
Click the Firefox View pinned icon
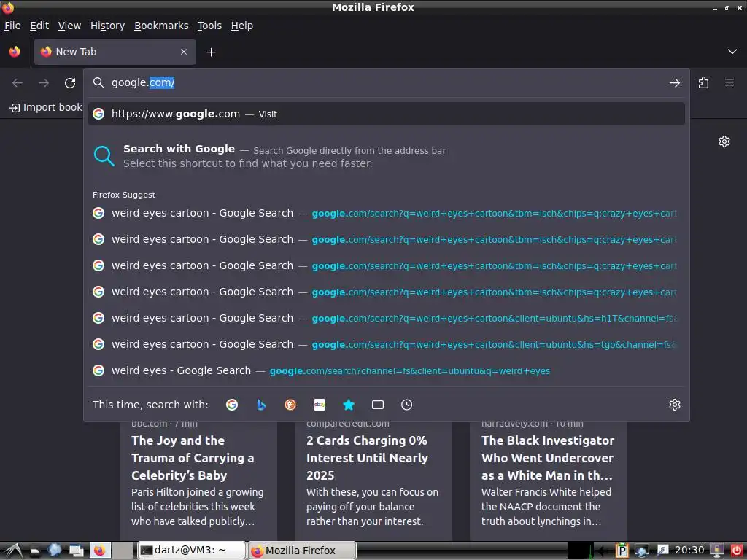pyautogui.click(x=15, y=52)
